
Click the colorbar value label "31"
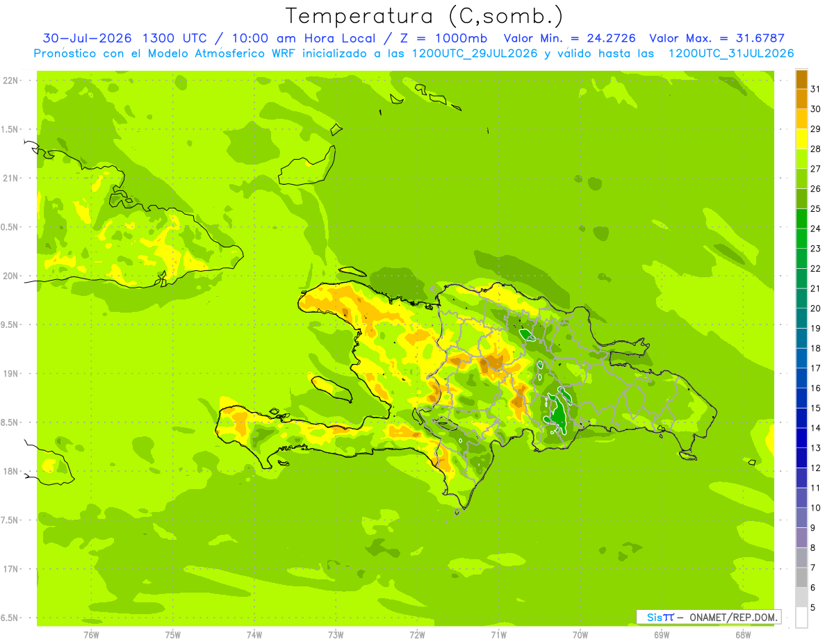point(815,88)
